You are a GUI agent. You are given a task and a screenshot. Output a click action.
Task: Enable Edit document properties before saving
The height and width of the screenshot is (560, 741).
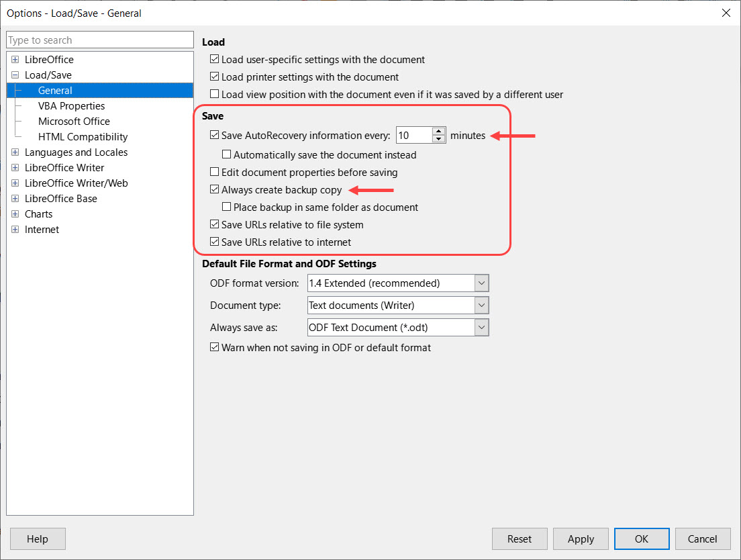point(215,172)
